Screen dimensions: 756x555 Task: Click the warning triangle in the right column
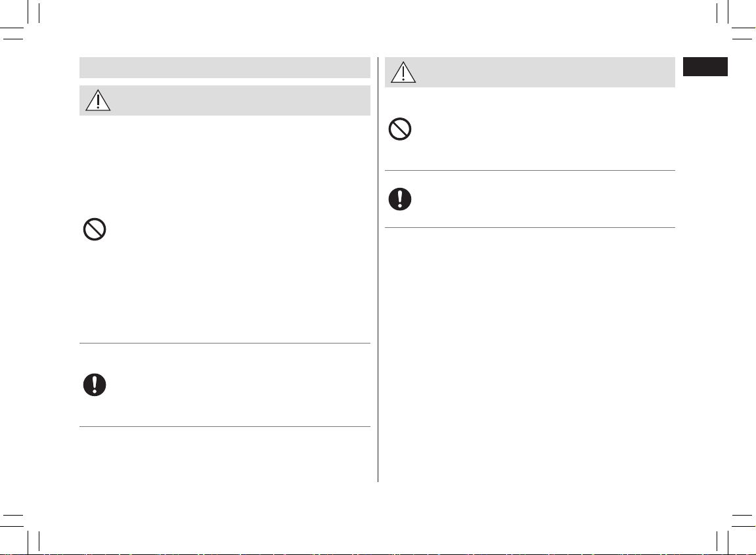click(x=403, y=72)
